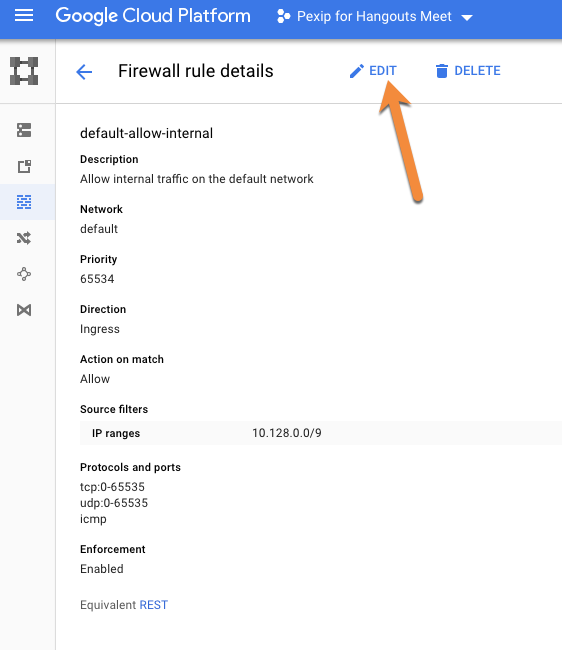This screenshot has width=562, height=650.
Task: Open Shared VPC sidebar icon
Action: (x=24, y=310)
